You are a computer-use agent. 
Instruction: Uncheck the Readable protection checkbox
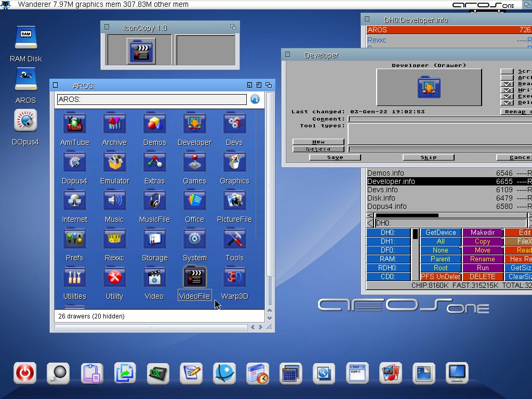507,84
